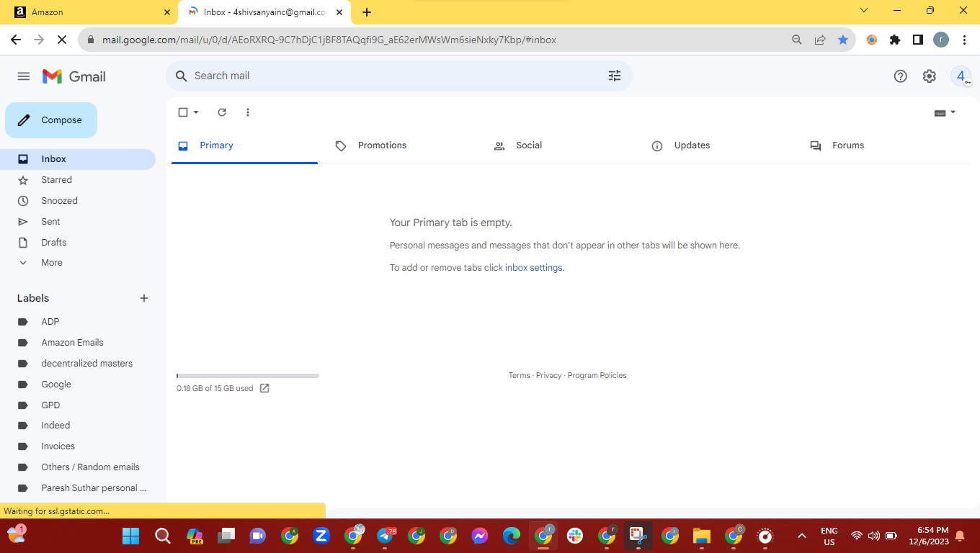Open Slack from the taskbar

(x=575, y=536)
